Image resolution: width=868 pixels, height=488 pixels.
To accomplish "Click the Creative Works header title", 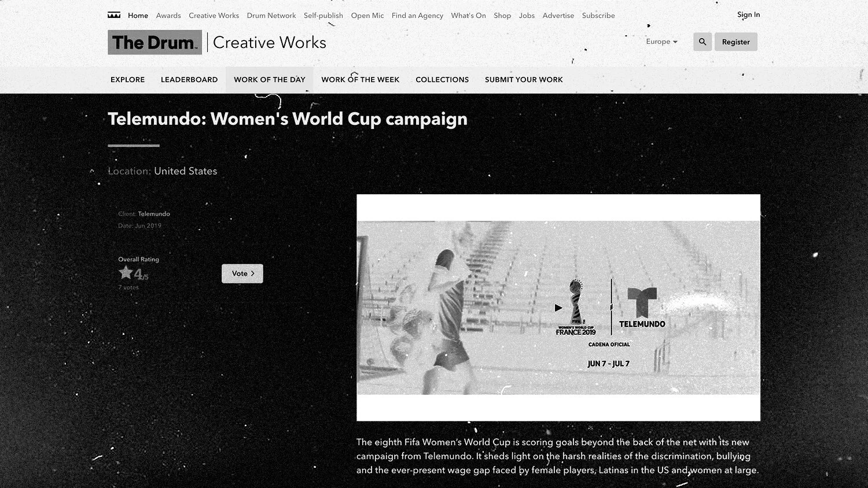I will 270,42.
